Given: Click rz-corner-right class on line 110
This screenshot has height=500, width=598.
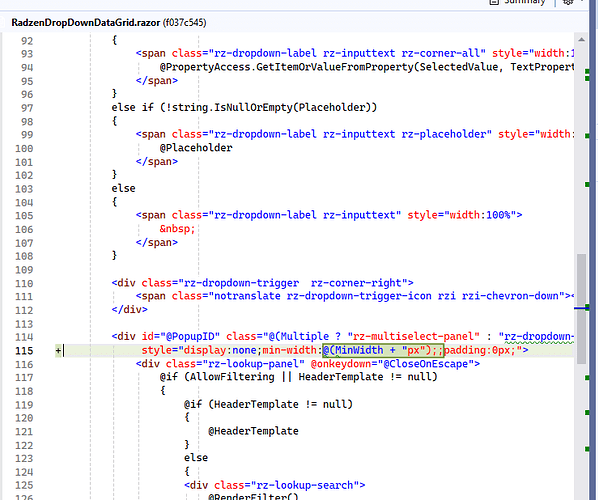Looking at the screenshot, I should coord(356,283).
